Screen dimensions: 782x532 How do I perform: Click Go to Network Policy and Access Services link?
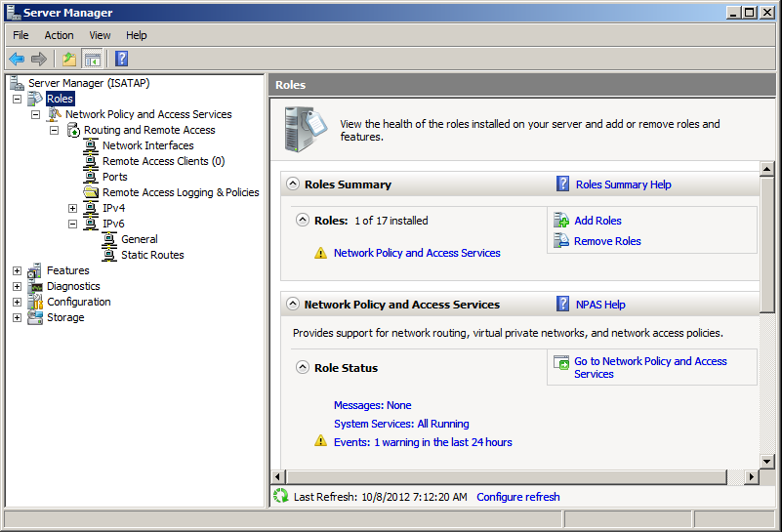tap(650, 367)
